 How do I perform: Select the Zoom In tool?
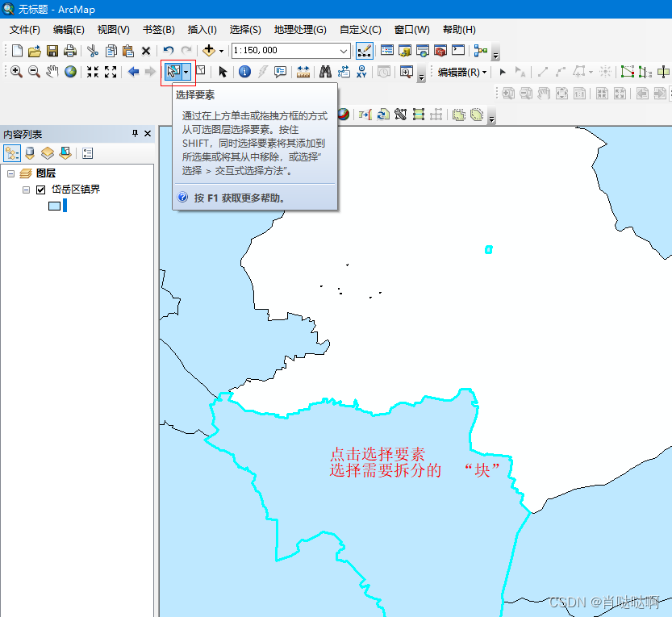(x=16, y=72)
